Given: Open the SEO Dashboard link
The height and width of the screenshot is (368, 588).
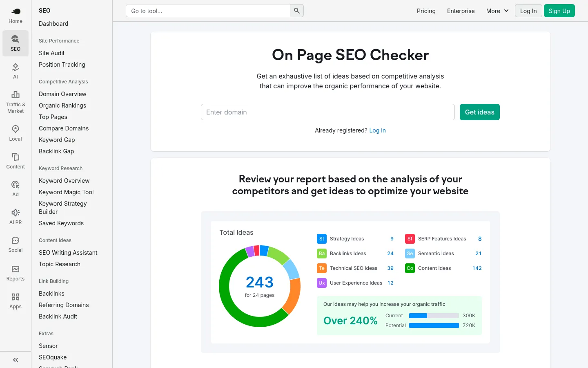Looking at the screenshot, I should (53, 24).
